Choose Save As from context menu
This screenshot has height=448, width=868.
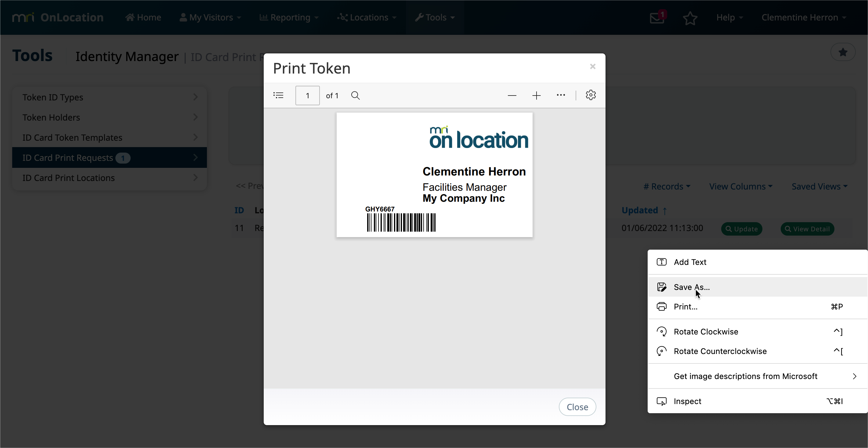point(758,287)
